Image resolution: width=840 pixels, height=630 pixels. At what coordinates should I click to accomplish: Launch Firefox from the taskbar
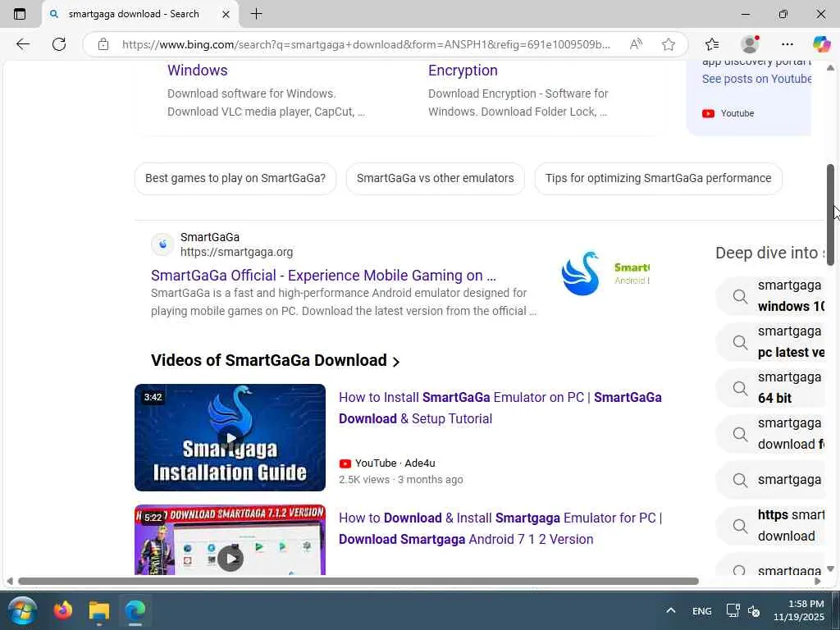tap(63, 610)
